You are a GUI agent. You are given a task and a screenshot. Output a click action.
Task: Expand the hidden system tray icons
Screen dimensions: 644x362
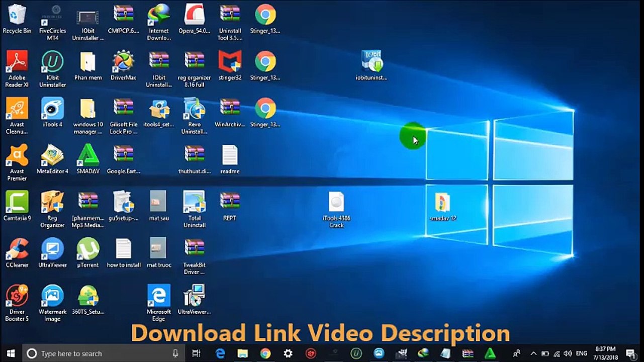tap(533, 353)
